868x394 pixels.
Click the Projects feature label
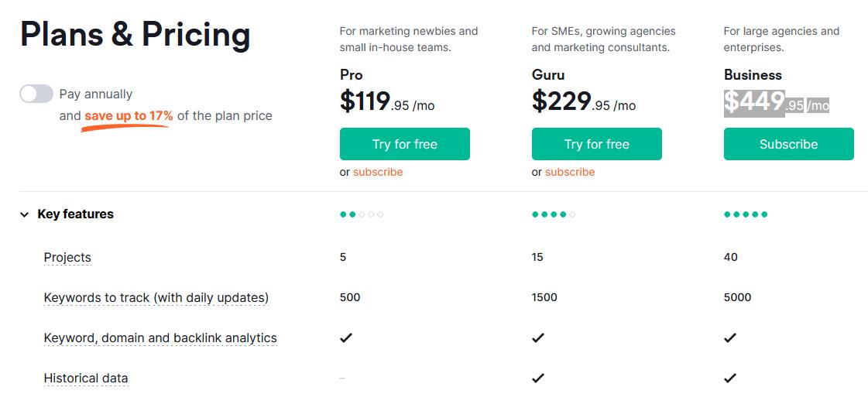67,257
